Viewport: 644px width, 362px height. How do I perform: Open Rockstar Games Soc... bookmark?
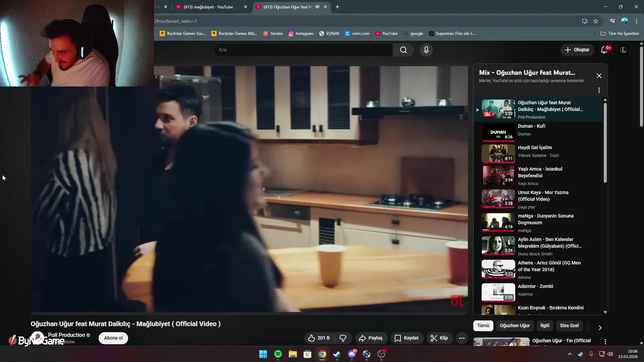pos(183,34)
